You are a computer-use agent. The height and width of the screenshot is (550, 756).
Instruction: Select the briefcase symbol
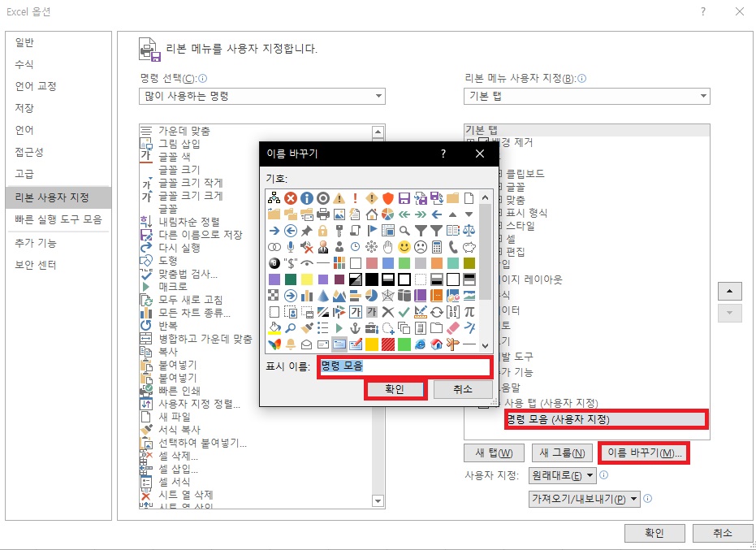(371, 328)
